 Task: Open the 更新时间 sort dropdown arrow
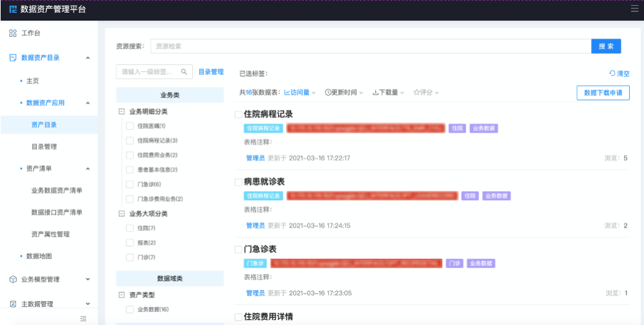pos(361,93)
